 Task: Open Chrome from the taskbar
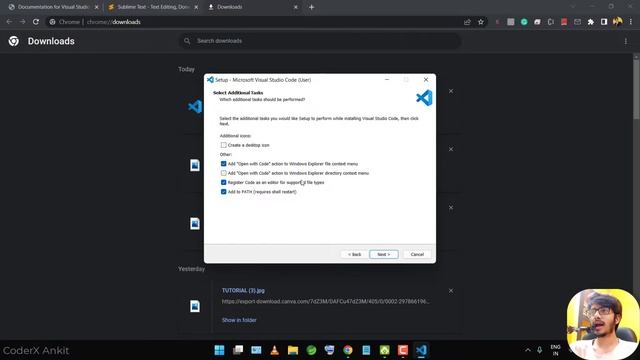pyautogui.click(x=348, y=350)
